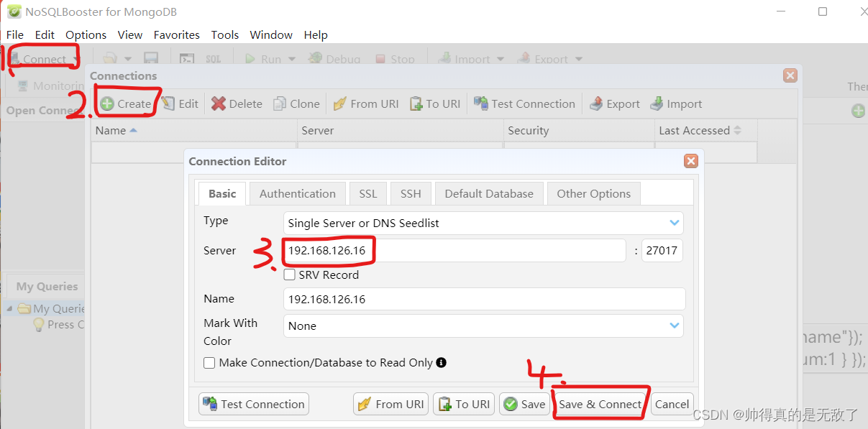Open the File menu

click(15, 34)
